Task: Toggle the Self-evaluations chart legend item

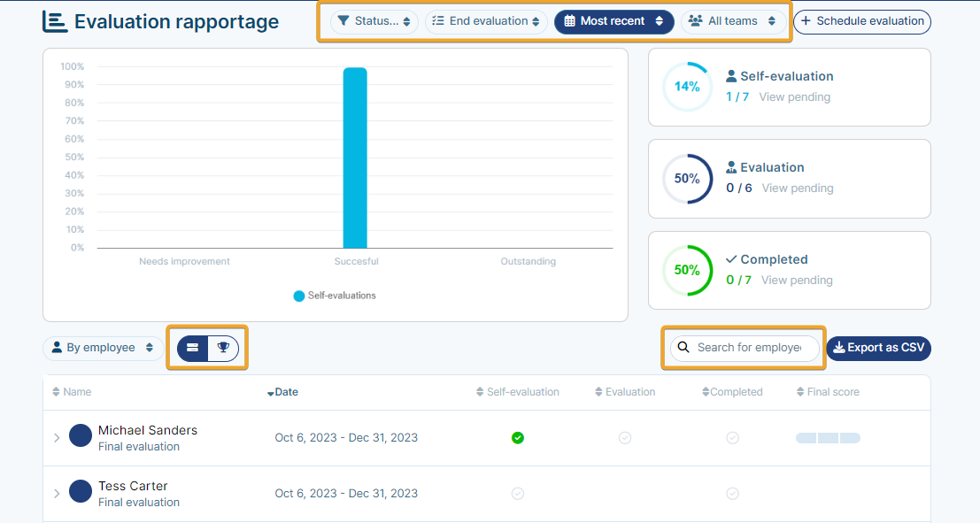Action: point(335,296)
